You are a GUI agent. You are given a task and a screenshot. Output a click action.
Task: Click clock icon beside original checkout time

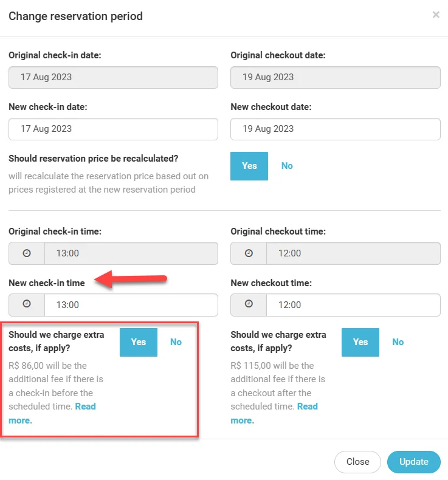[249, 253]
